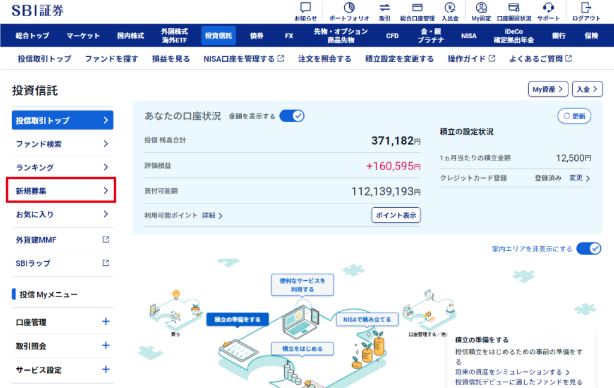Select マーケット in main navigation
Viewport: 614px width, 388px height.
point(83,36)
